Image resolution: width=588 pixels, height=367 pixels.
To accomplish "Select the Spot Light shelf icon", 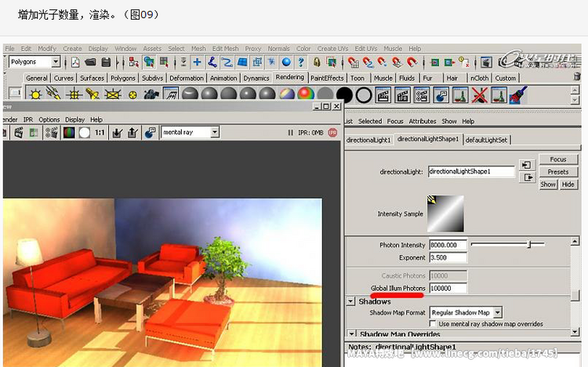I will 93,94.
